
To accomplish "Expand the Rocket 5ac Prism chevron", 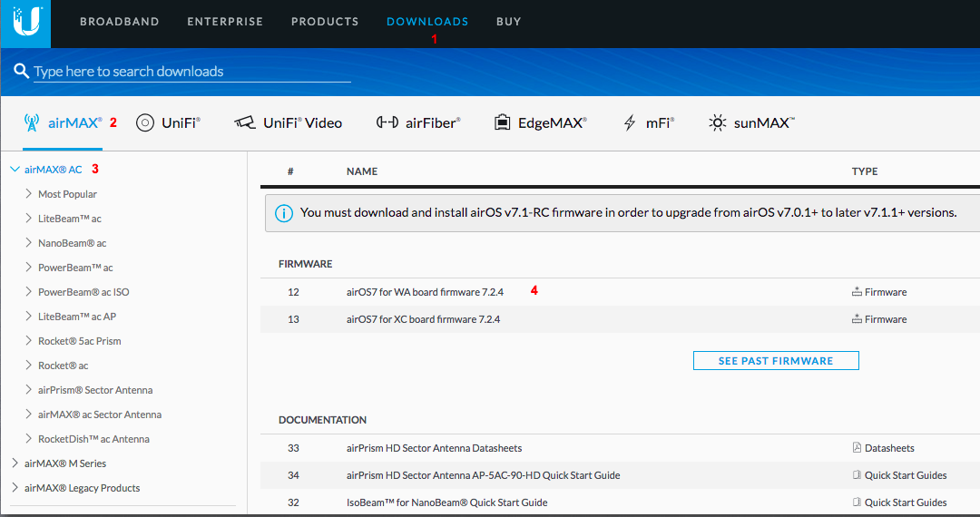I will 29,340.
